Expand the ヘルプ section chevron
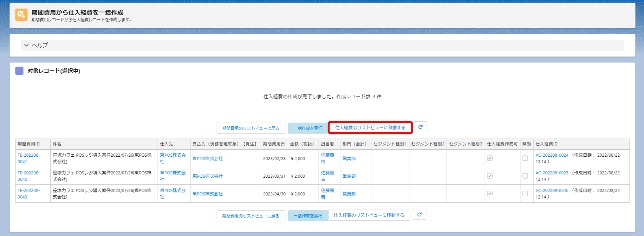 pyautogui.click(x=26, y=45)
